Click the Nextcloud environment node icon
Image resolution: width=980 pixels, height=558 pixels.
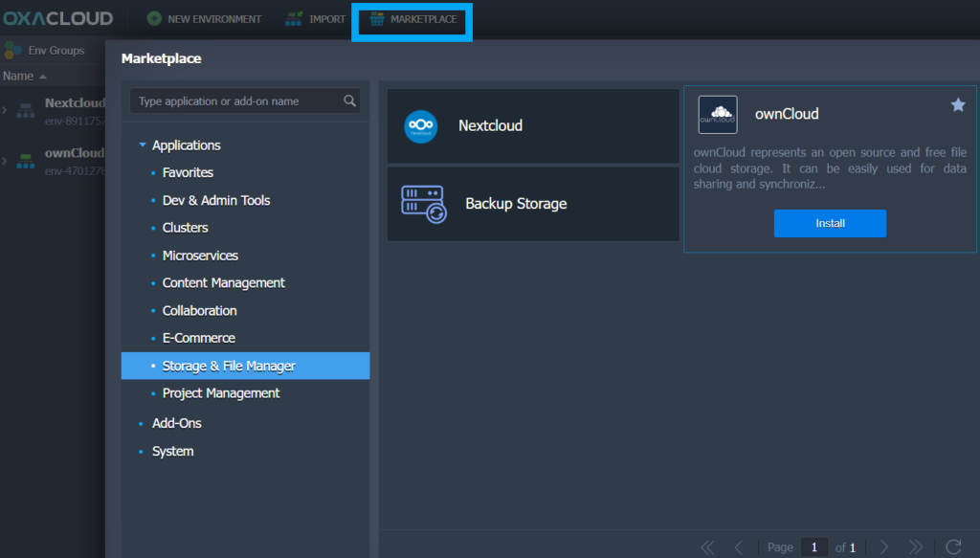coord(26,111)
